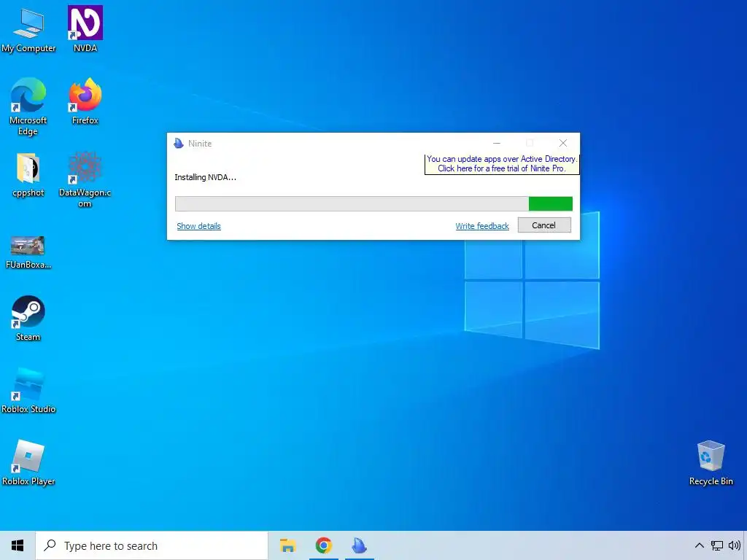Select the FUanBoxa image file icon
747x560 pixels.
click(x=28, y=252)
